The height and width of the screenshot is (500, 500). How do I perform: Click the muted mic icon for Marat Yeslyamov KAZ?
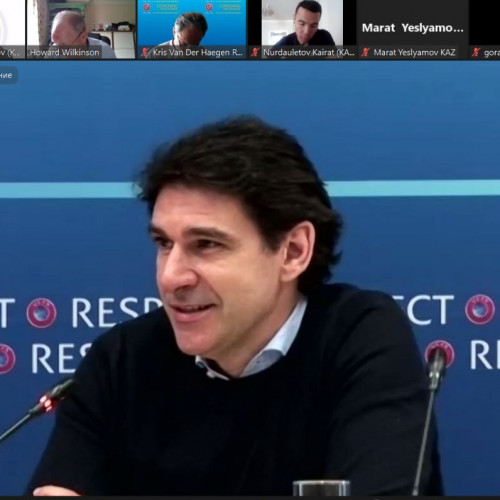(x=366, y=52)
